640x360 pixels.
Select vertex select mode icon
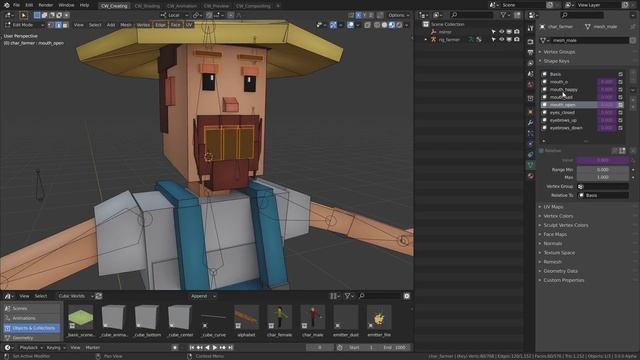[x=51, y=25]
